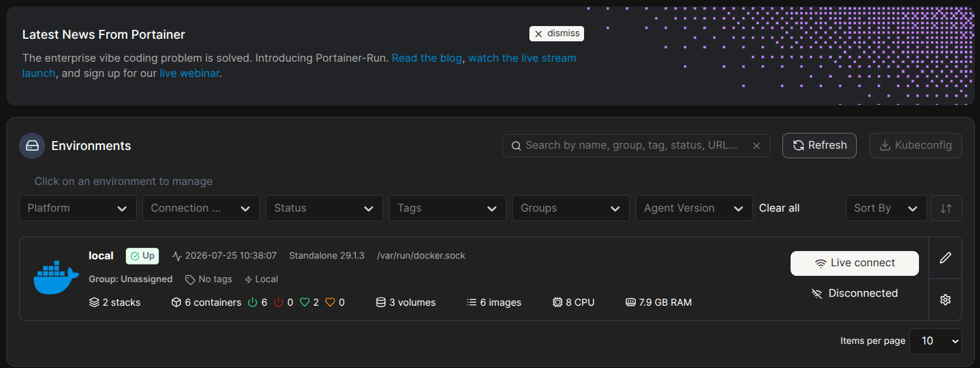Image resolution: width=980 pixels, height=368 pixels.
Task: Click the magnifier icon in search box
Action: (516, 146)
